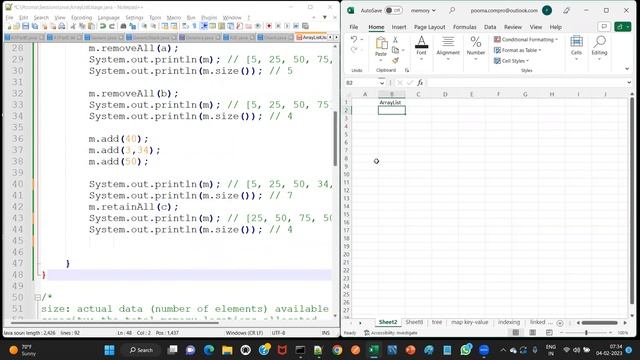Open Google Chrome from the taskbar

pyautogui.click(x=337, y=350)
